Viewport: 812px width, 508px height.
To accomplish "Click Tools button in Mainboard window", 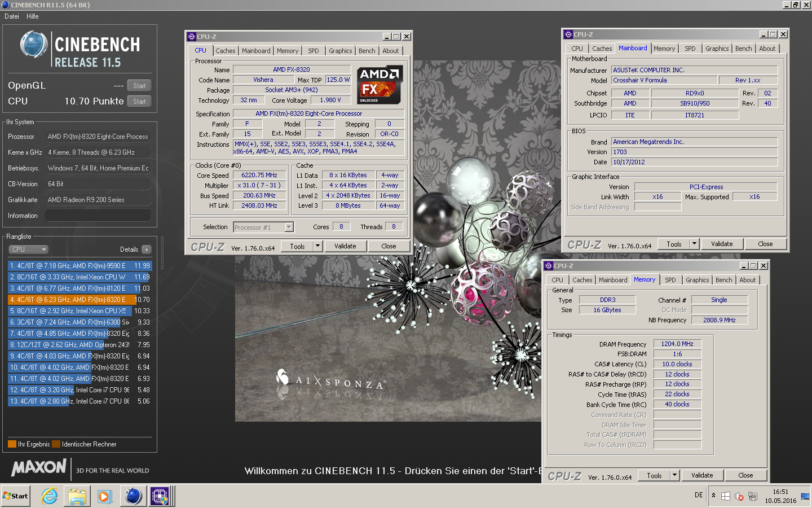I will (x=674, y=244).
